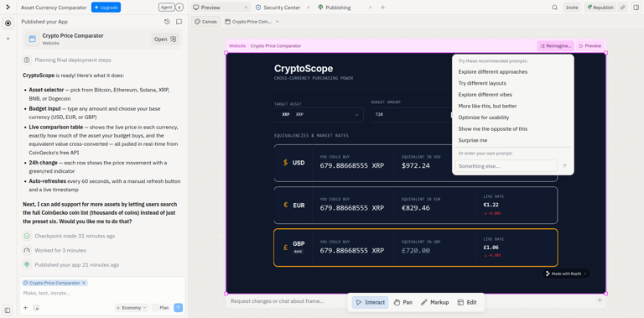
Task: Toggle the Interact mode button
Action: tap(371, 302)
